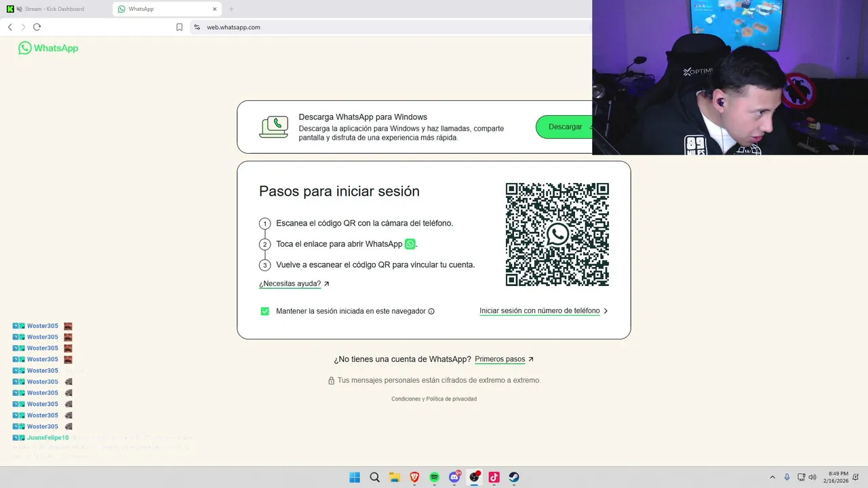Click the green WhatsApp icon in step 2

(x=410, y=244)
